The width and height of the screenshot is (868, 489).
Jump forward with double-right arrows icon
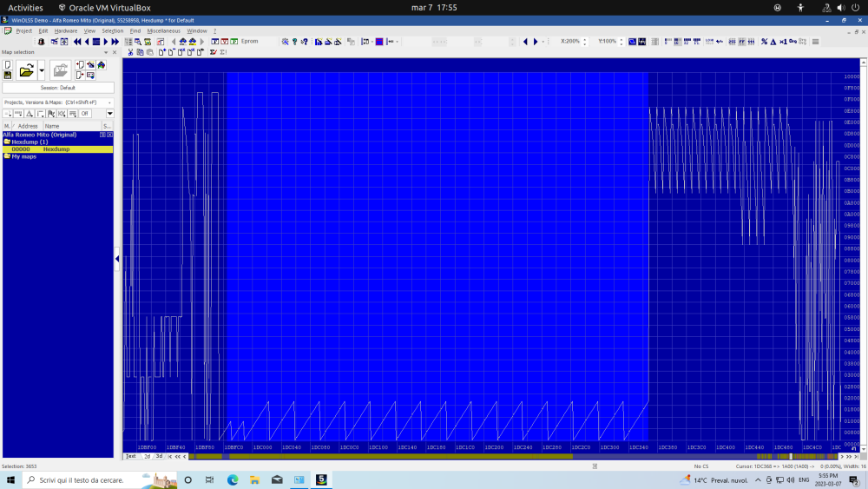115,42
